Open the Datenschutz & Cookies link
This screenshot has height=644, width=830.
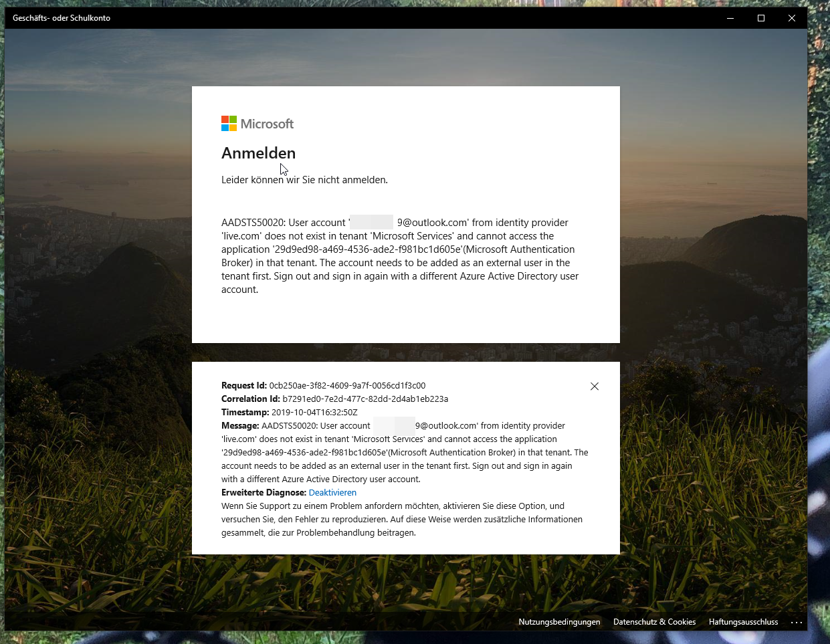(x=654, y=622)
